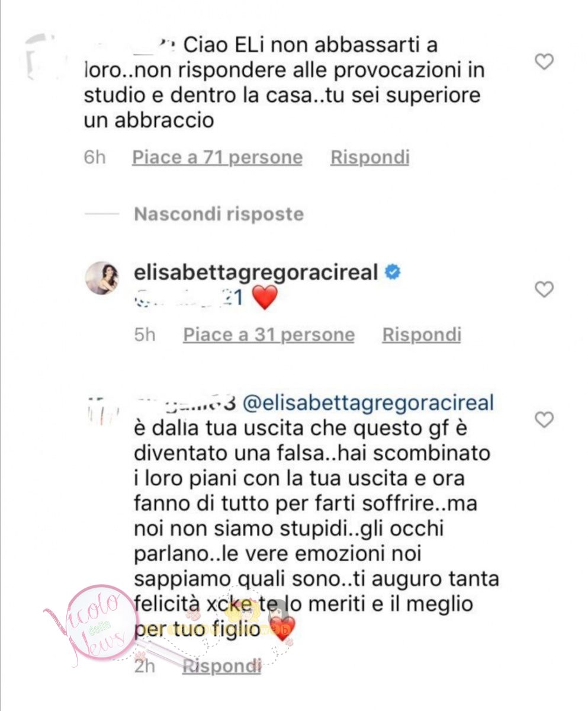The height and width of the screenshot is (711, 588).
Task: Click the blue verified badge
Action: pos(392,273)
